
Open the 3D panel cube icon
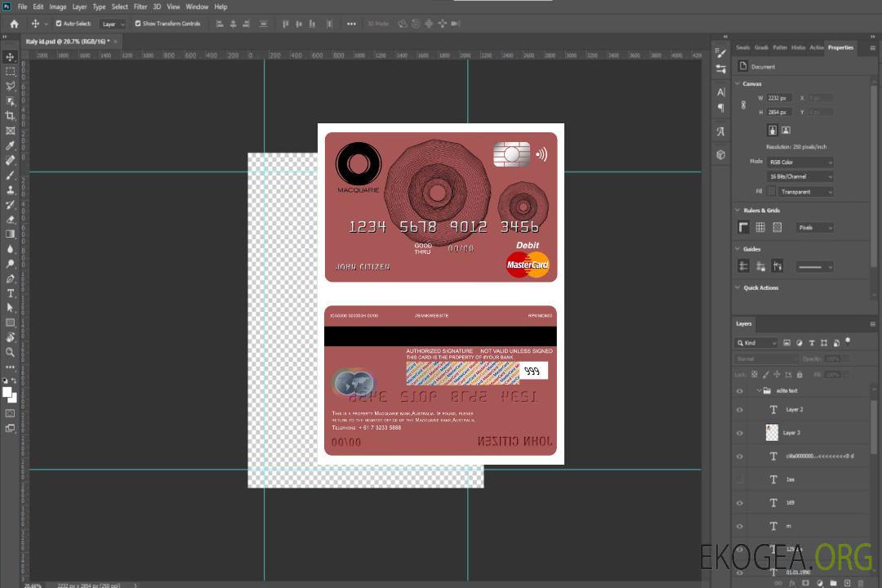click(x=720, y=154)
